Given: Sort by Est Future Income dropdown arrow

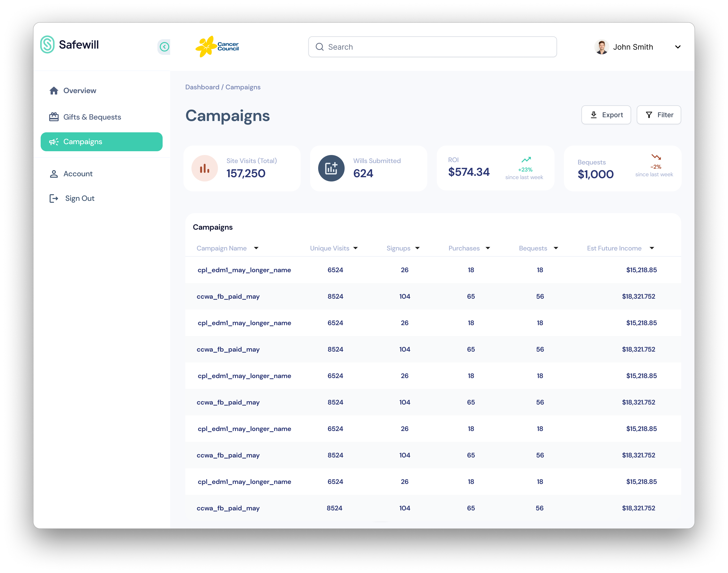Looking at the screenshot, I should pyautogui.click(x=651, y=248).
